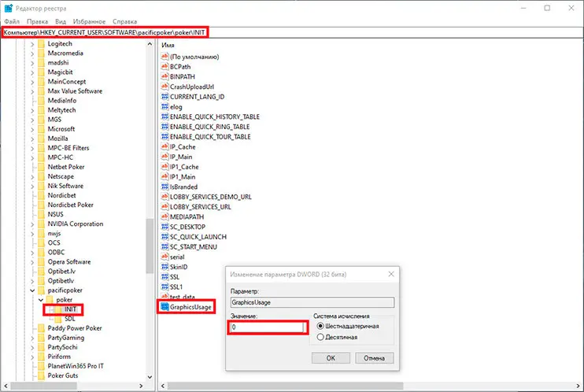This screenshot has height=392, width=584.
Task: Close the DWORD edit dialog
Action: 391,274
